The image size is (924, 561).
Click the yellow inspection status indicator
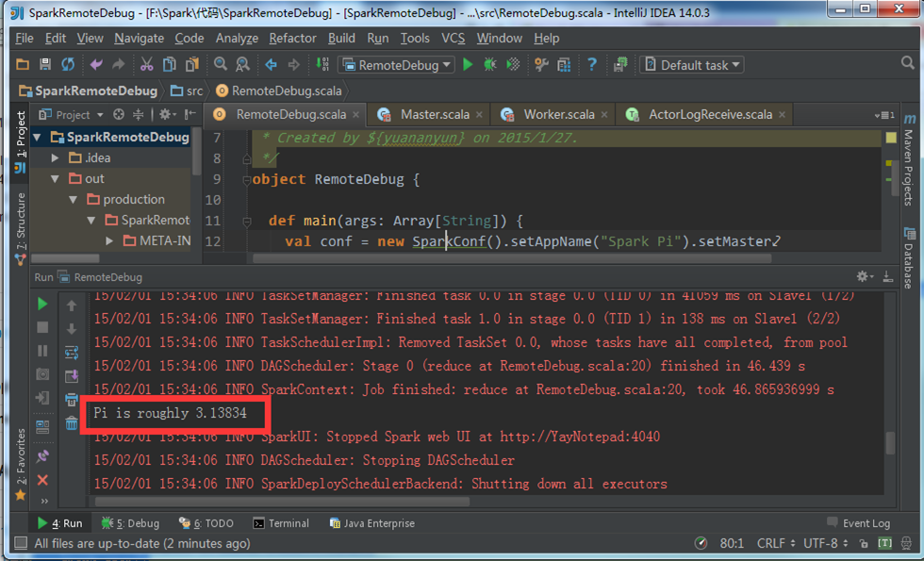point(890,138)
